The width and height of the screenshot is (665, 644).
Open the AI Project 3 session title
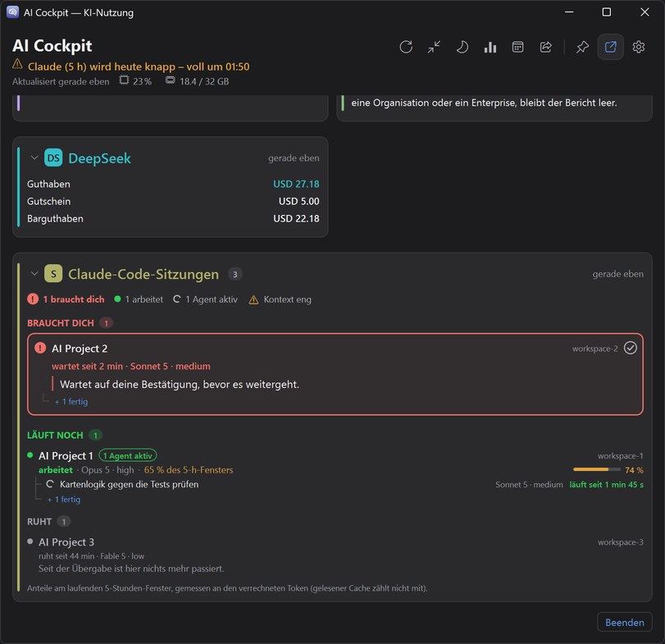66,541
